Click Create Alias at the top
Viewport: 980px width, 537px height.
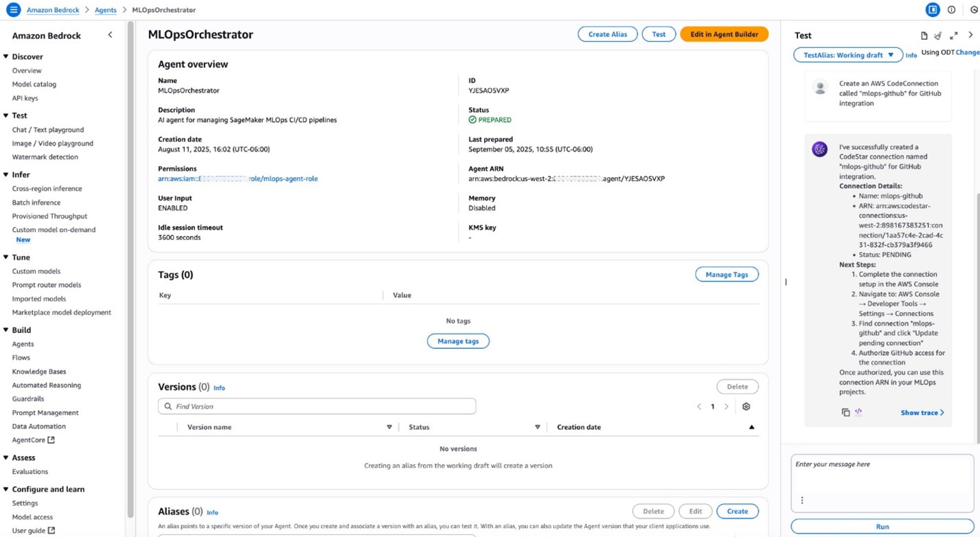coord(607,34)
